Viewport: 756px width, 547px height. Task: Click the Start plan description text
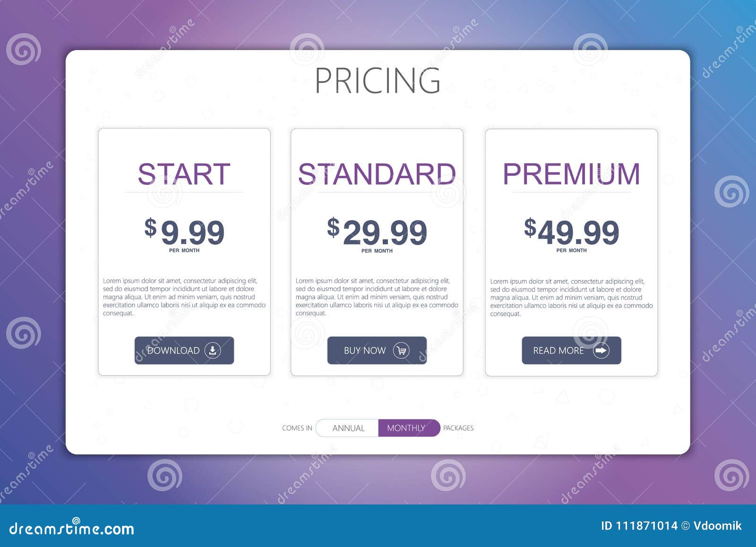[x=184, y=297]
